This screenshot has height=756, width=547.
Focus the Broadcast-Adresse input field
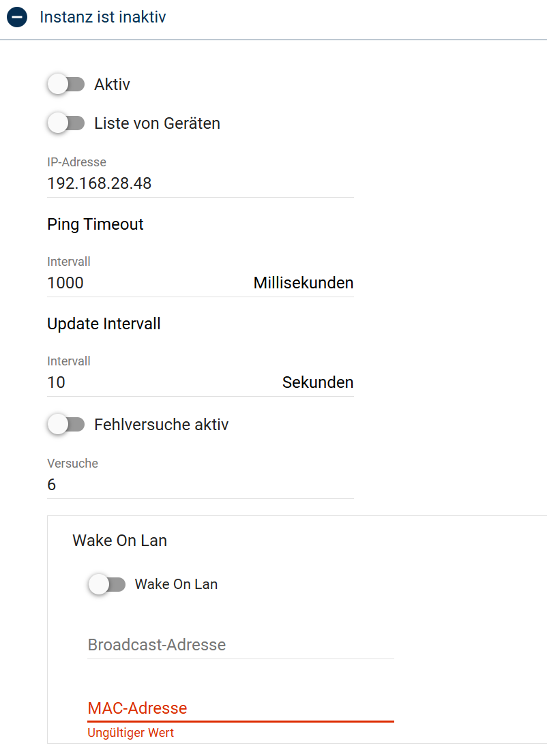tap(241, 645)
